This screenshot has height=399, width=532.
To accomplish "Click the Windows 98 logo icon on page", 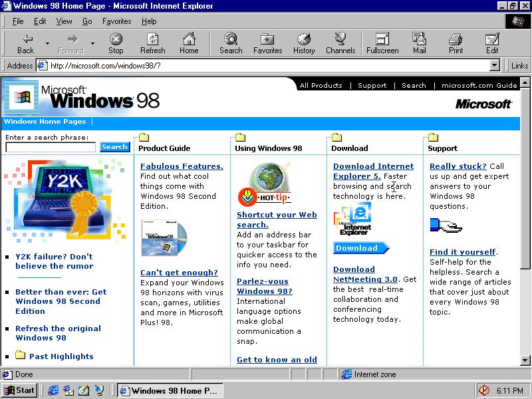I will [x=23, y=97].
